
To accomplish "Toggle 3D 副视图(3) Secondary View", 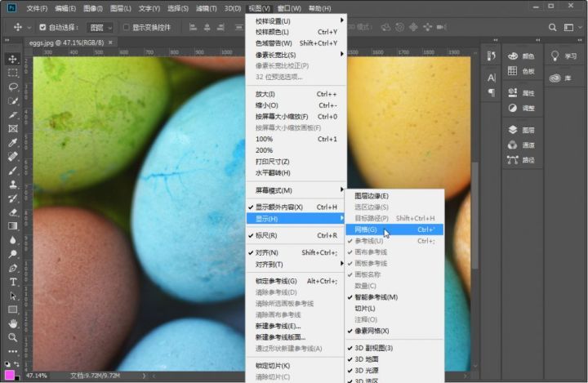I will click(x=394, y=348).
